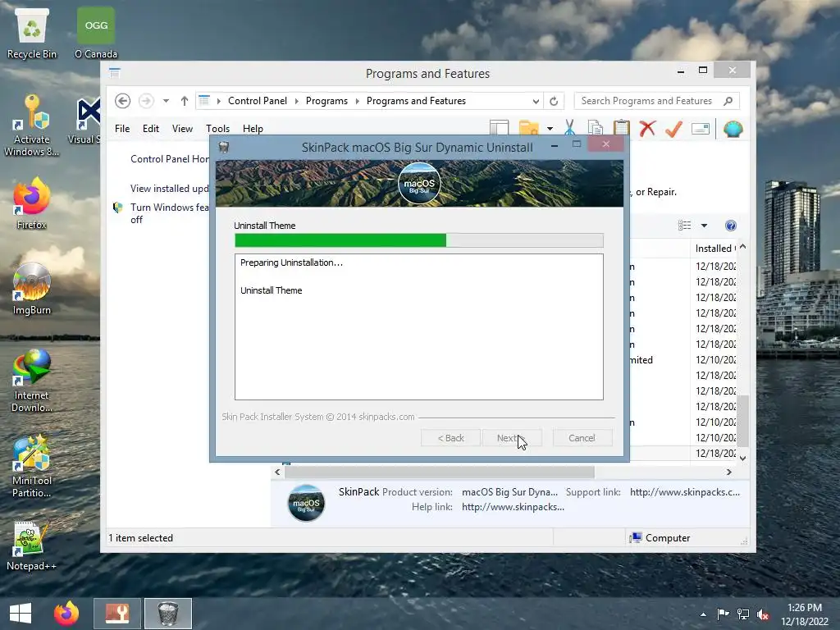Click the uninstaller log text box

(x=419, y=326)
